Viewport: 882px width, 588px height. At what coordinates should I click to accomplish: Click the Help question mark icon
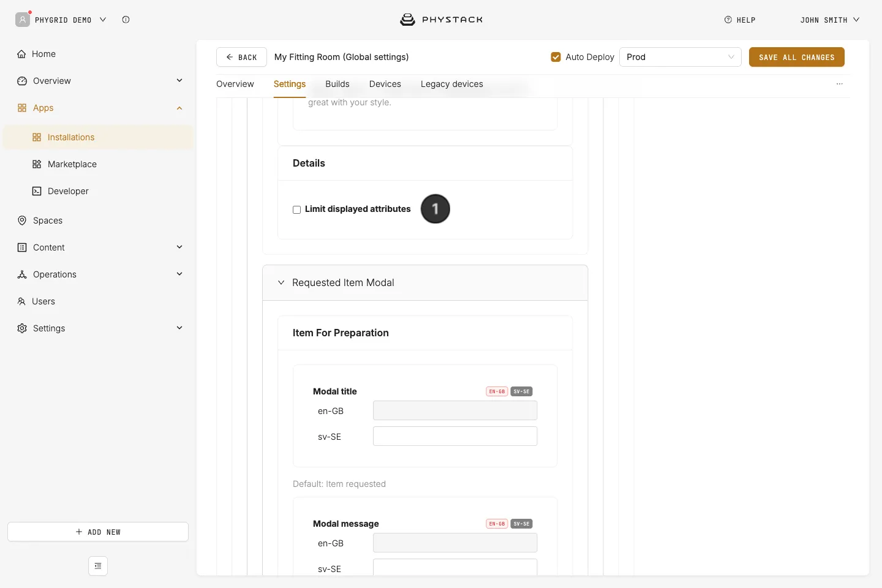click(x=728, y=20)
